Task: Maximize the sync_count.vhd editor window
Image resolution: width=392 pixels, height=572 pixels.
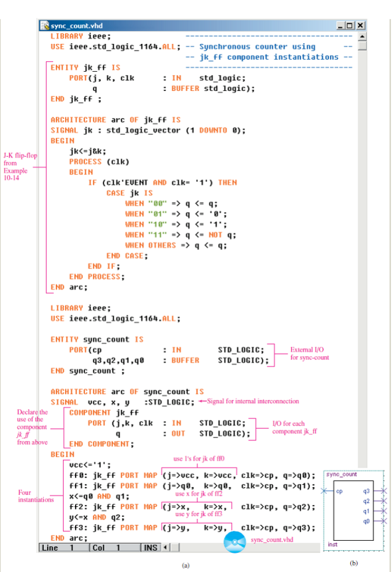Action: pyautogui.click(x=349, y=25)
